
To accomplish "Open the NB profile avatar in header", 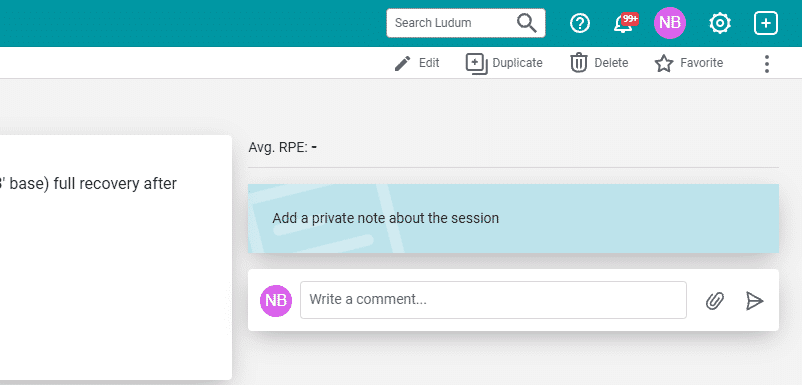I will tap(670, 23).
